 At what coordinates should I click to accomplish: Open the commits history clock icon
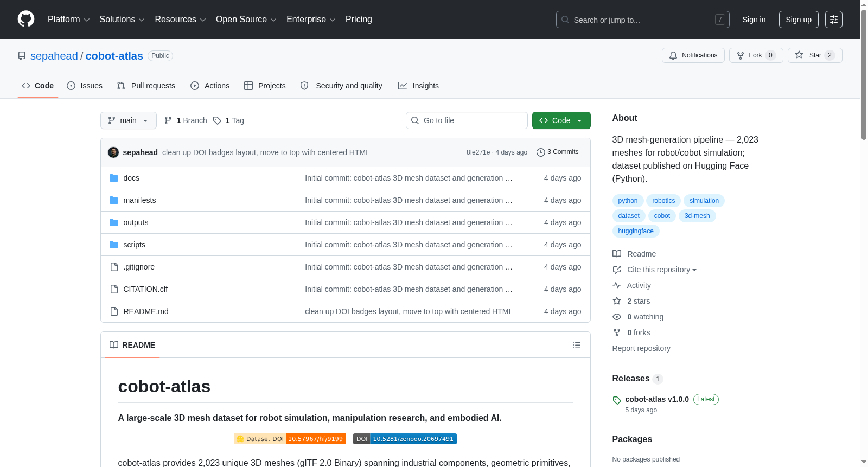point(540,152)
